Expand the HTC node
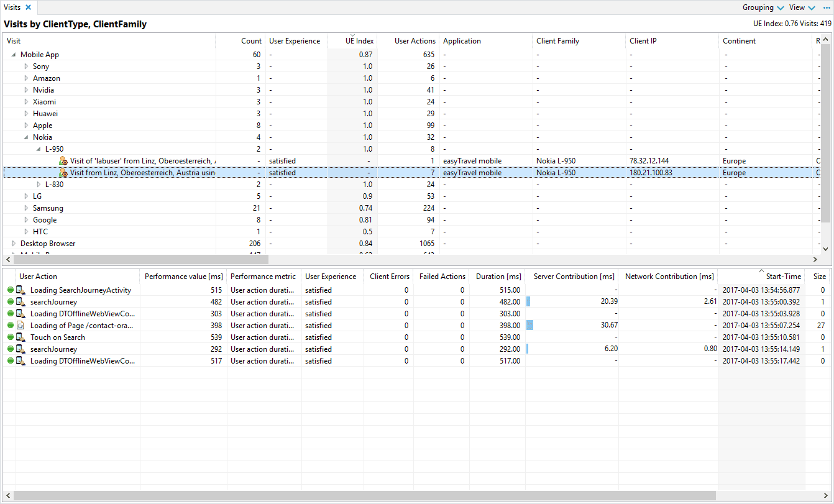Viewport: 834px width, 504px height. [x=26, y=232]
